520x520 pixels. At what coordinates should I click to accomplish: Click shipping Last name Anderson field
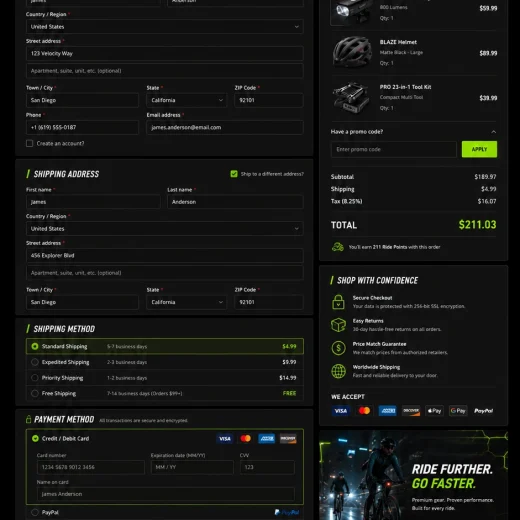click(235, 202)
